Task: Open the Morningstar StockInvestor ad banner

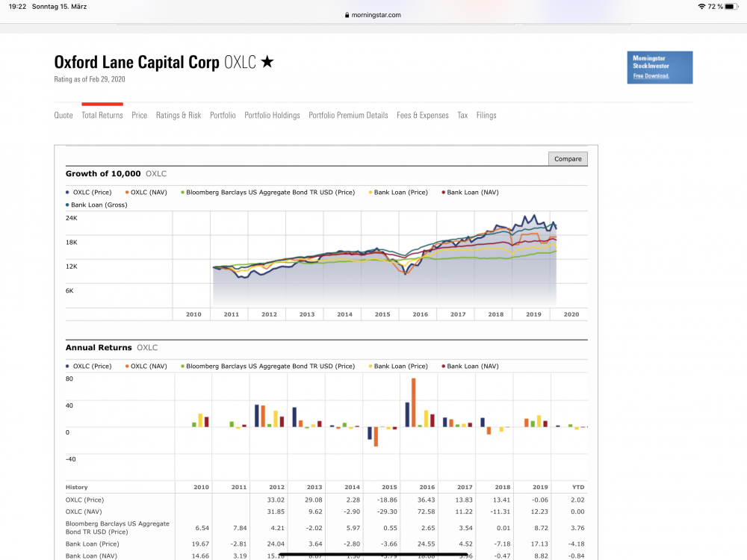Action: tap(660, 68)
